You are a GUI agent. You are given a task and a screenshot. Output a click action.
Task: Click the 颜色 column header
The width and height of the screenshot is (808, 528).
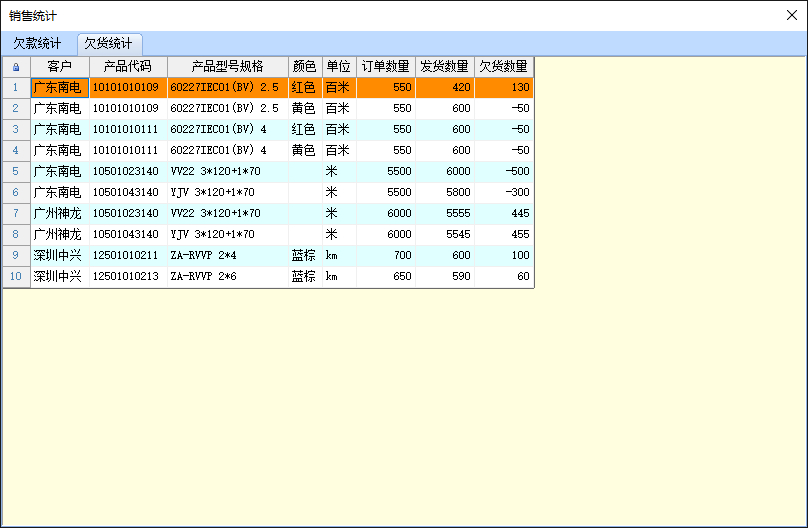304,67
